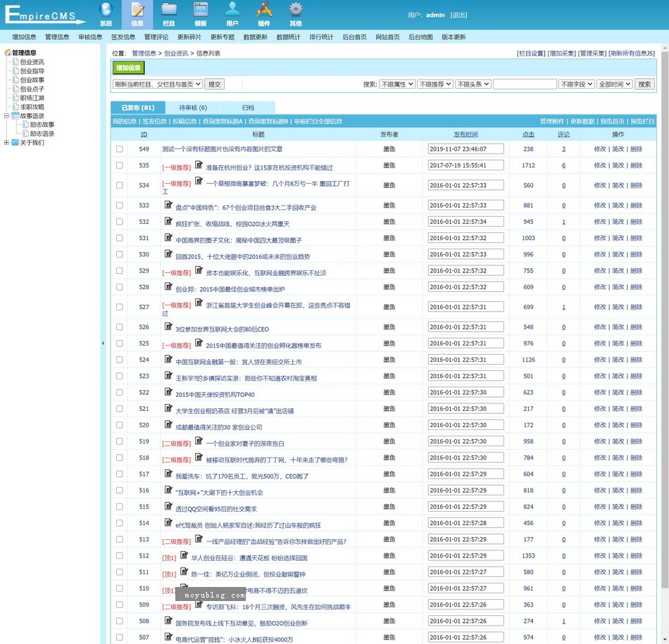
Task: Click title image icon on row 526
Action: [168, 327]
